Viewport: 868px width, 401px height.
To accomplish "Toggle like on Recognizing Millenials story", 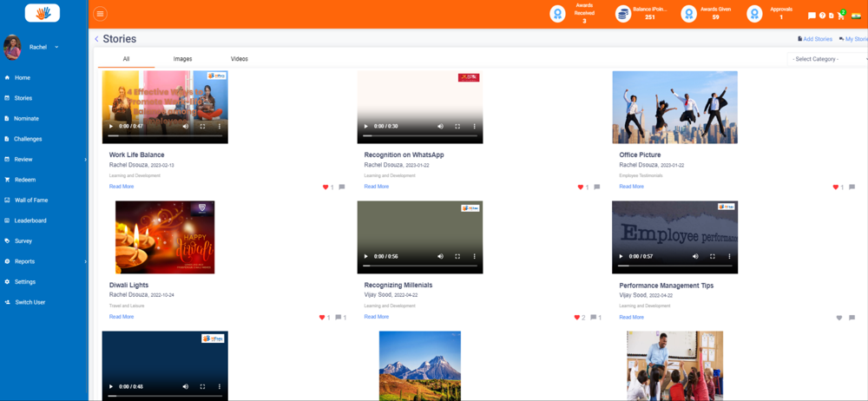I will [x=577, y=318].
